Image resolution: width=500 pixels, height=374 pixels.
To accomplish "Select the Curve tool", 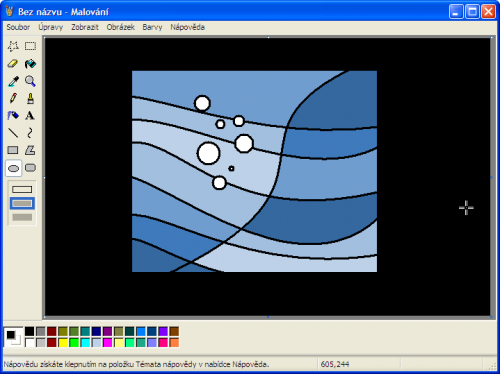I will pos(30,133).
